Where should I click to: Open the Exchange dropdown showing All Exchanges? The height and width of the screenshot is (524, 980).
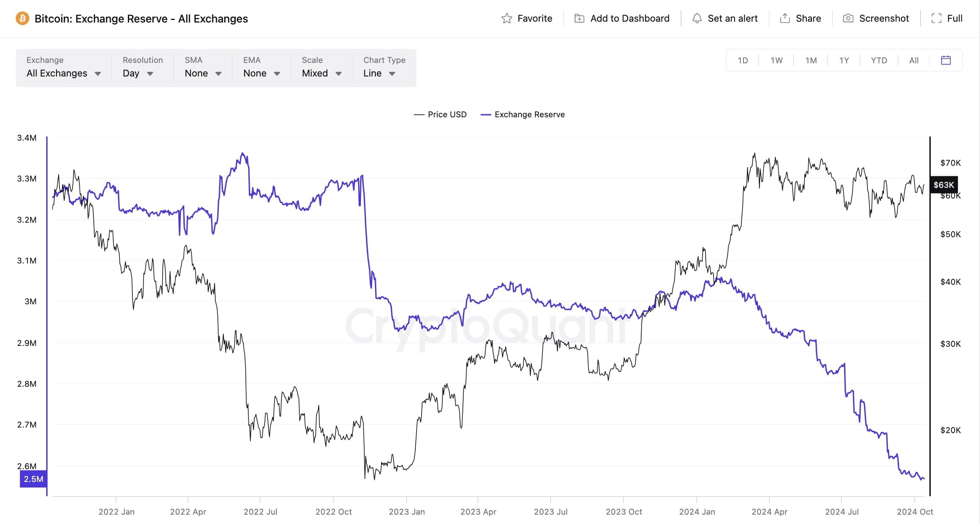point(64,73)
